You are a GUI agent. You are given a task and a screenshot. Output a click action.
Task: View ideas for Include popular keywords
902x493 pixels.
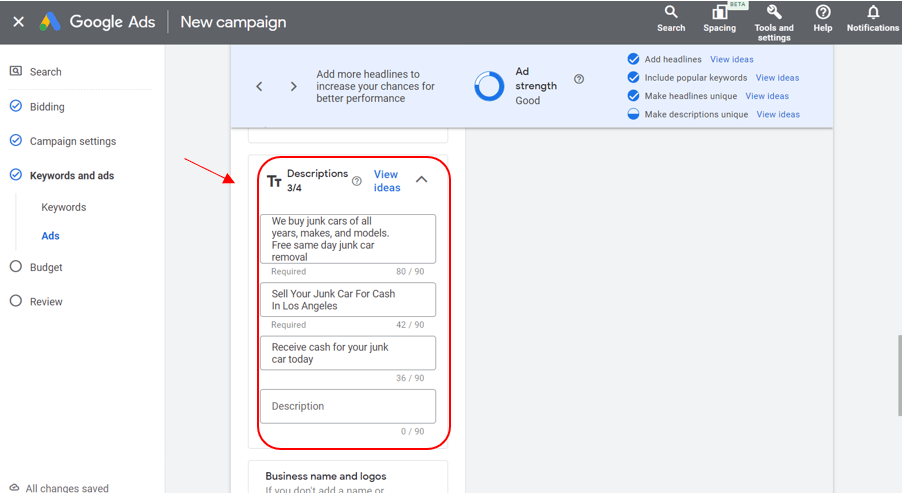(777, 78)
